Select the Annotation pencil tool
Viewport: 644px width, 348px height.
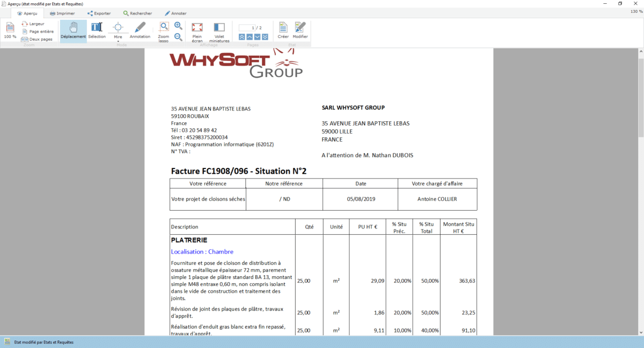click(x=140, y=31)
